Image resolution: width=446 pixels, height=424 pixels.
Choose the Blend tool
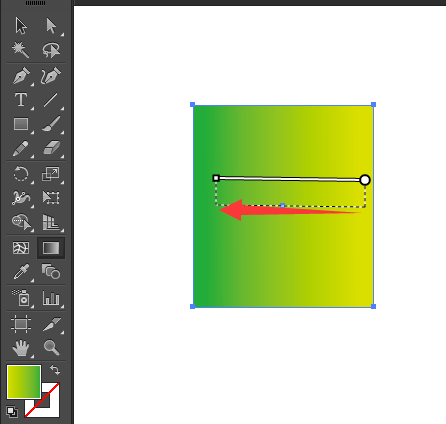point(51,271)
